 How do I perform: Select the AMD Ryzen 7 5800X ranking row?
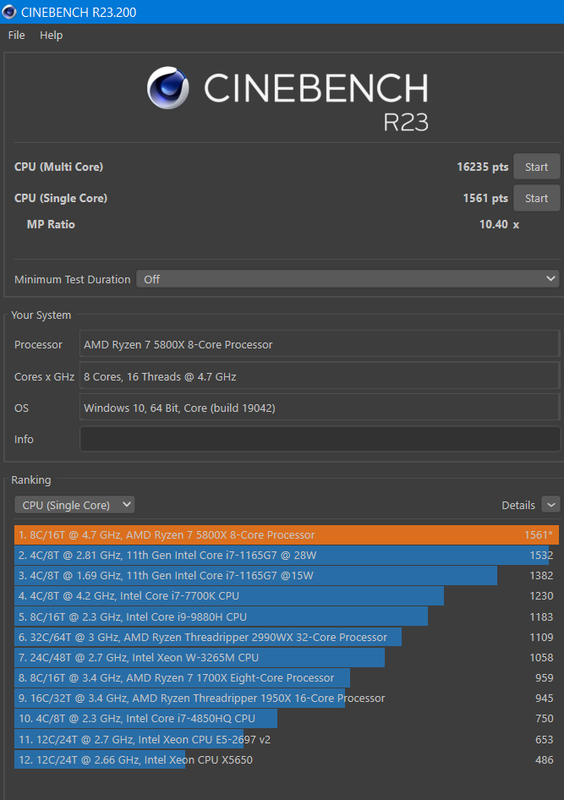286,535
